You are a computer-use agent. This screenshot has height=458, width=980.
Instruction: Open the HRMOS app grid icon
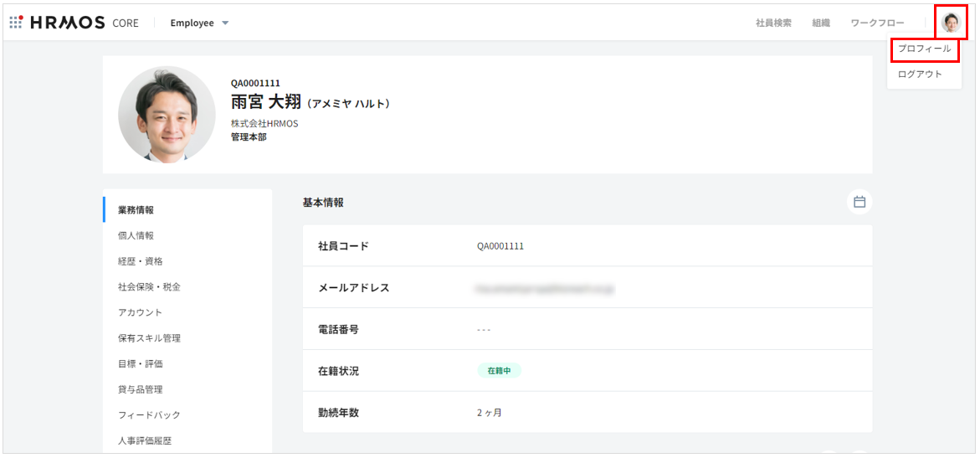coord(16,23)
